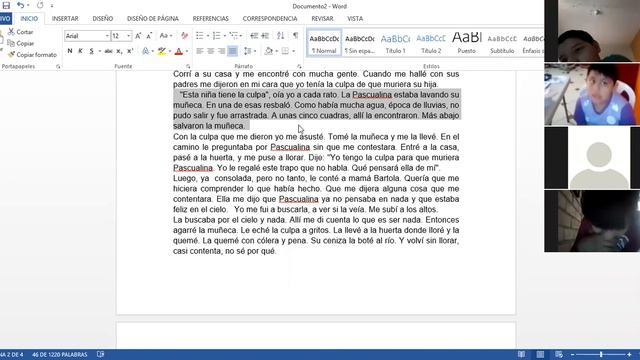Open the font size dropdown 12
640x360 pixels.
click(129, 36)
